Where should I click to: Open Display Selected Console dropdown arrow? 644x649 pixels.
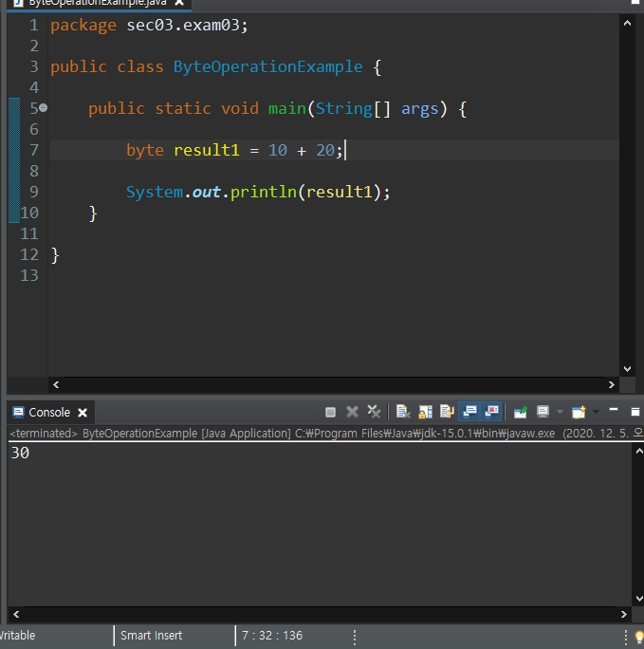(560, 412)
